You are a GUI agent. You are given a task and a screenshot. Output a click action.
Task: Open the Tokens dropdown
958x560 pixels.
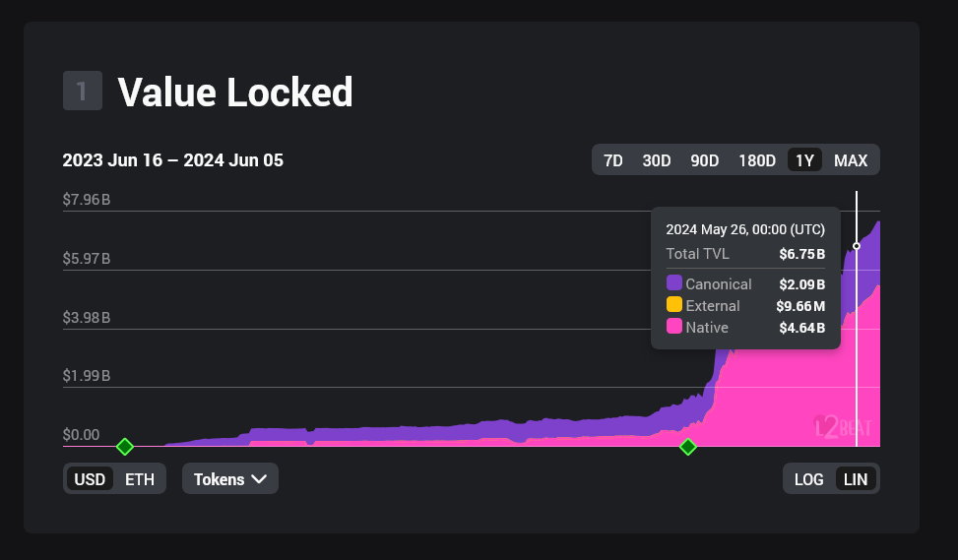[229, 479]
